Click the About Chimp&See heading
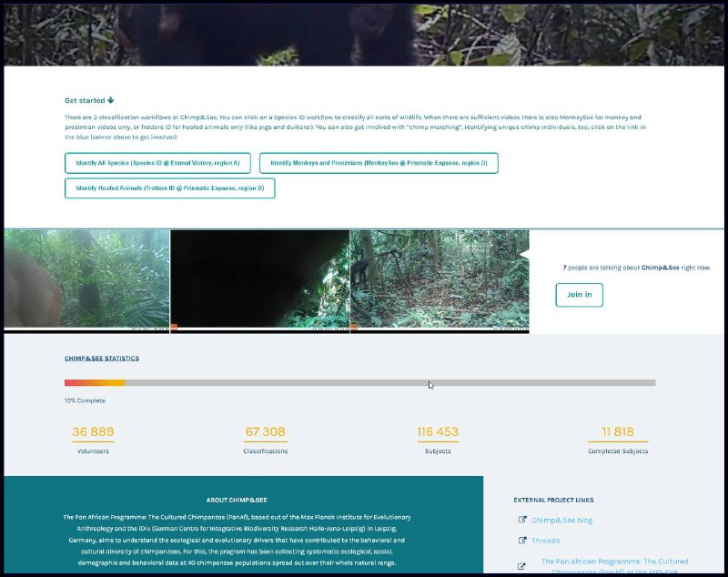Image resolution: width=728 pixels, height=577 pixels. (x=237, y=500)
